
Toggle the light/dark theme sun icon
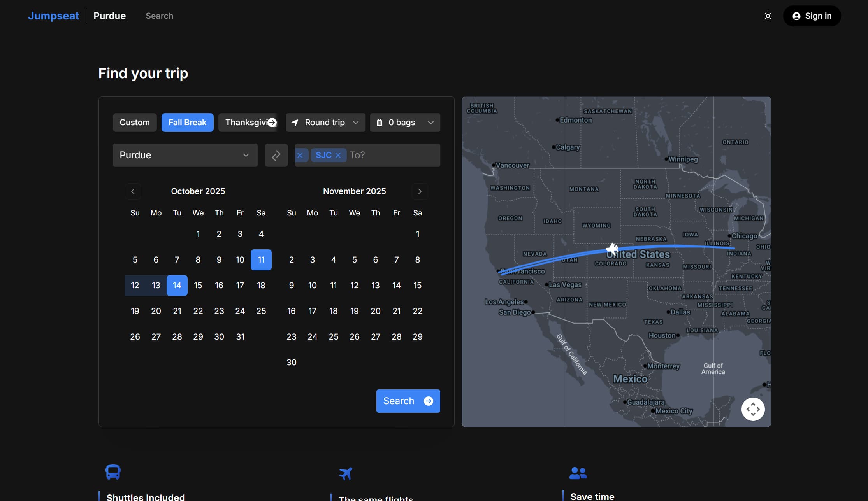tap(768, 16)
